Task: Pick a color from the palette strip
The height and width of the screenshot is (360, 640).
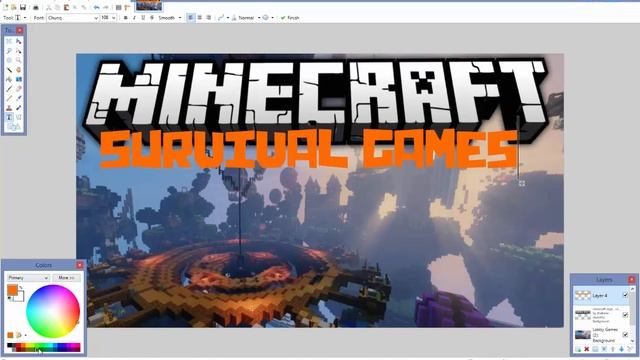Action: [44, 347]
